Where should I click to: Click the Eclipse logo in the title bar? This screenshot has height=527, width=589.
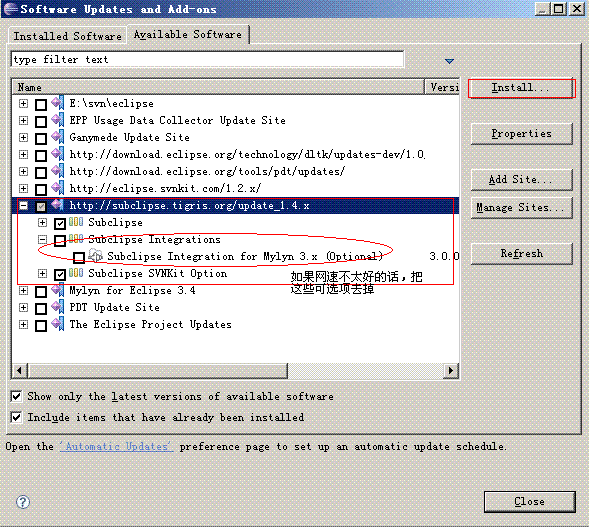(10, 9)
